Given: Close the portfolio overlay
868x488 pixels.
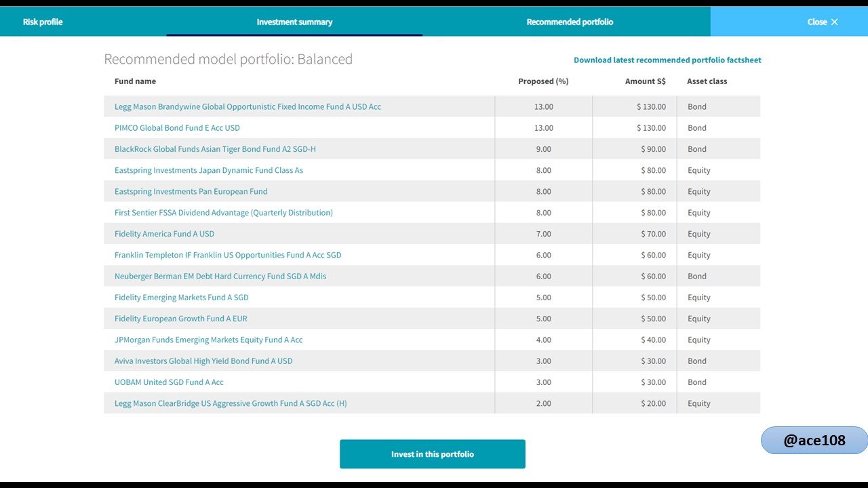Looking at the screenshot, I should pos(823,22).
